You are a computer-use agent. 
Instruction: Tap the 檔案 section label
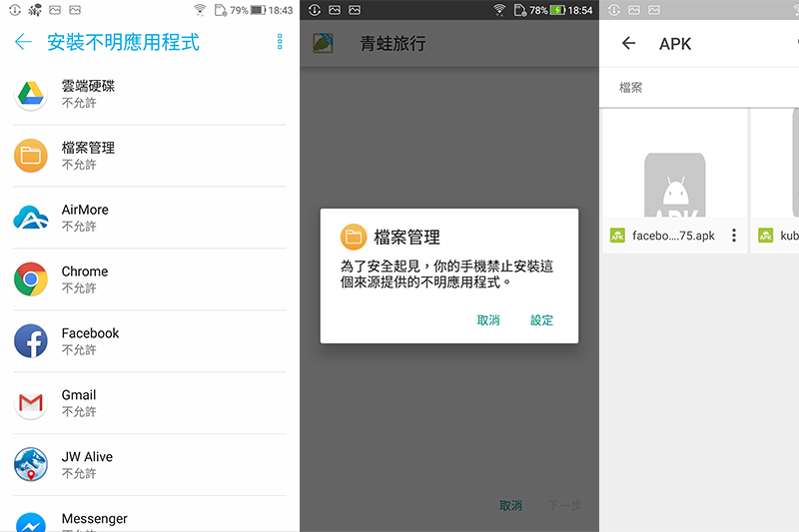pyautogui.click(x=630, y=88)
